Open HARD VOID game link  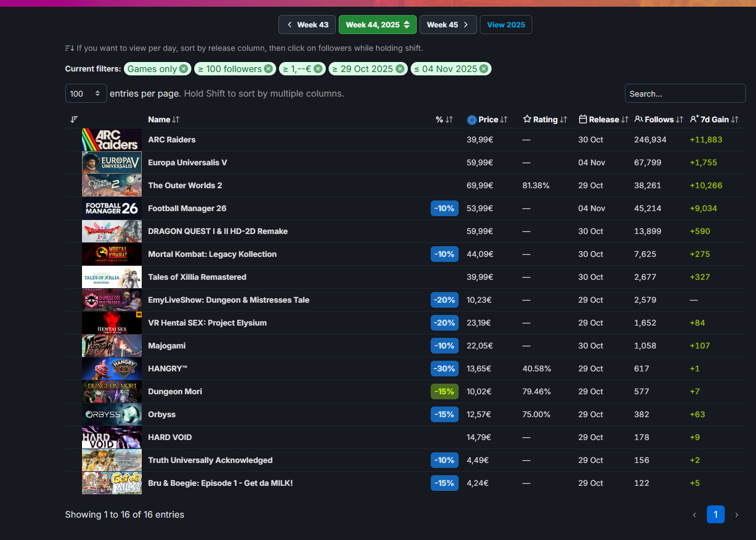[170, 437]
